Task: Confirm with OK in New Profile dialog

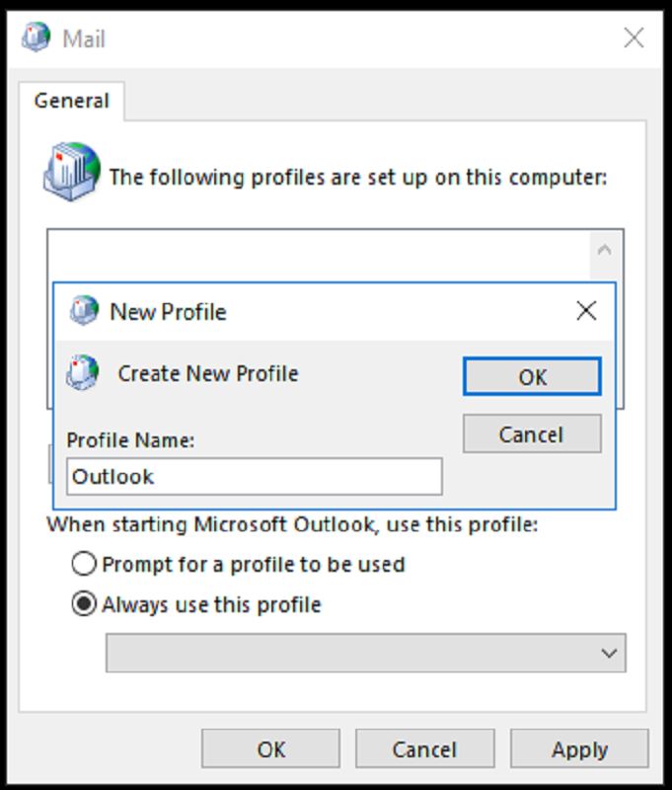Action: tap(532, 376)
